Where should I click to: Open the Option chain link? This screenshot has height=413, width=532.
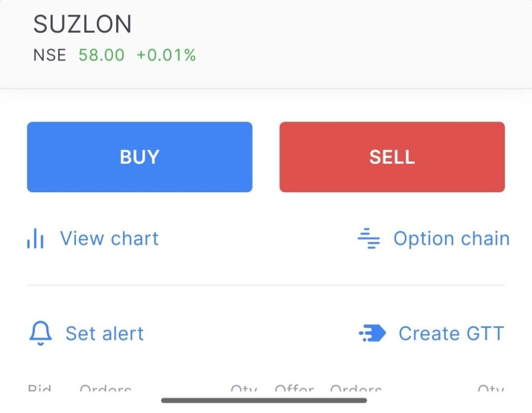tap(451, 238)
